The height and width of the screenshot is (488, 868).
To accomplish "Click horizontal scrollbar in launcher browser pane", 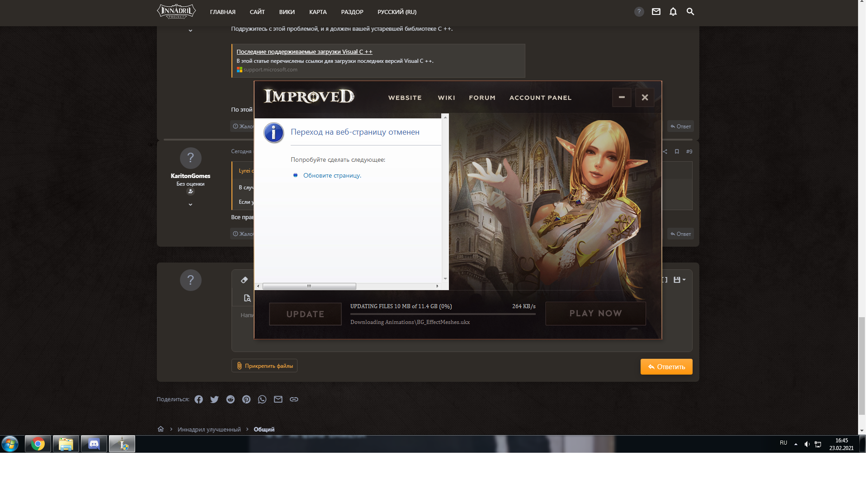I will point(309,286).
